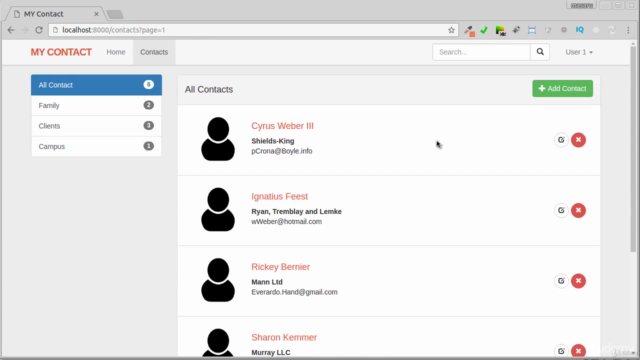Delete the Cyrus Weber III contact

(x=578, y=140)
